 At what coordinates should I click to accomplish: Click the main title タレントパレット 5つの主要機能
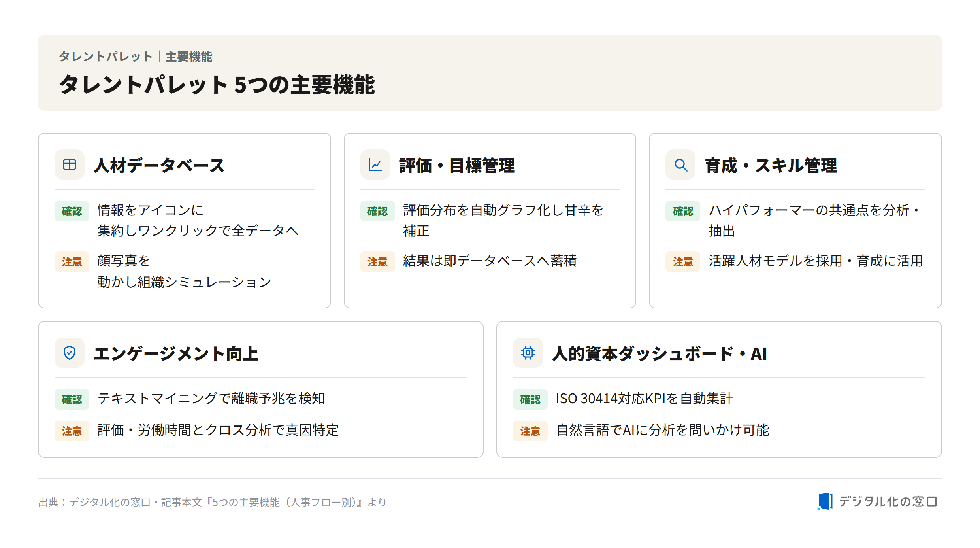coord(217,85)
